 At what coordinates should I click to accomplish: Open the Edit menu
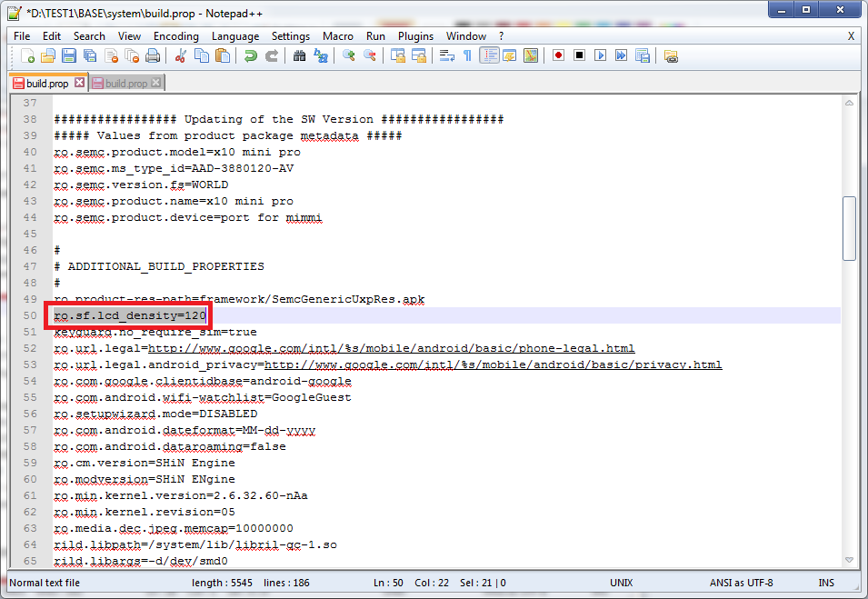click(x=52, y=36)
